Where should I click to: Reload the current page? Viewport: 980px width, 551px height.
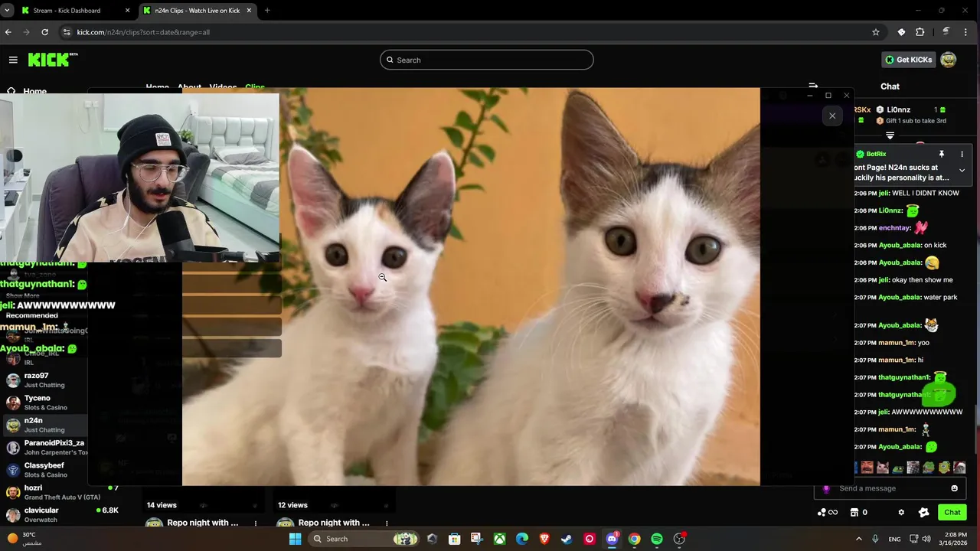[45, 32]
